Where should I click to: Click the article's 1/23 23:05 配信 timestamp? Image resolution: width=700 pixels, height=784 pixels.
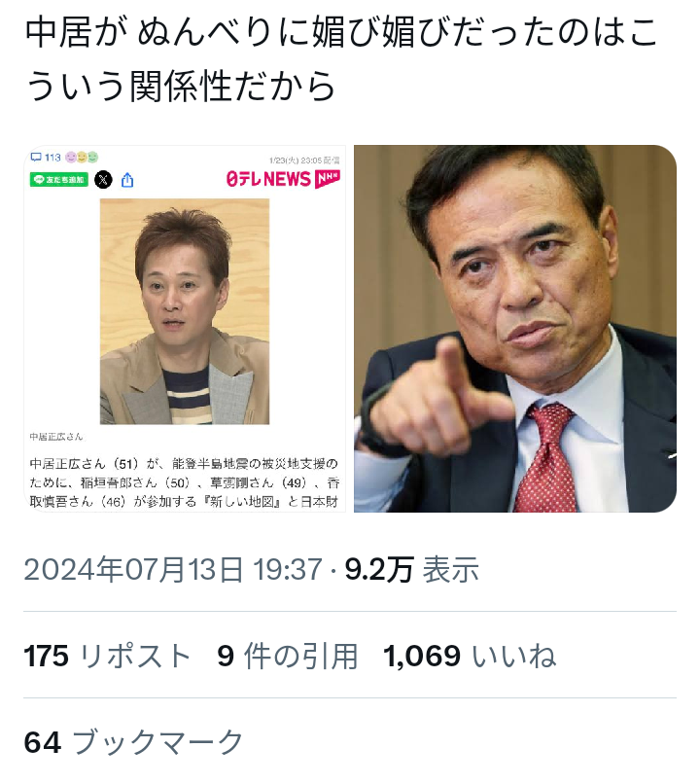[304, 160]
